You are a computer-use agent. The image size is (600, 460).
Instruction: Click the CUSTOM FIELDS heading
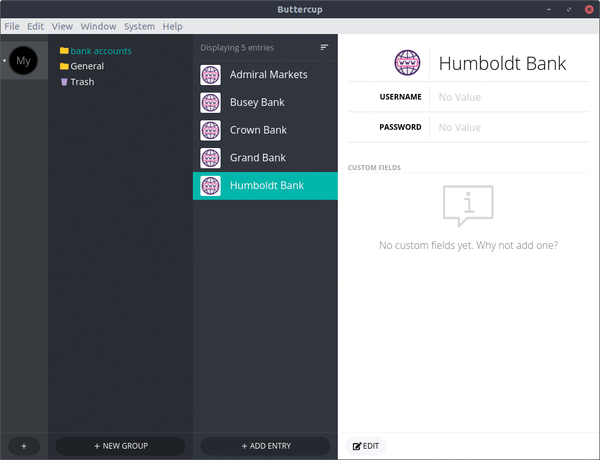point(374,168)
